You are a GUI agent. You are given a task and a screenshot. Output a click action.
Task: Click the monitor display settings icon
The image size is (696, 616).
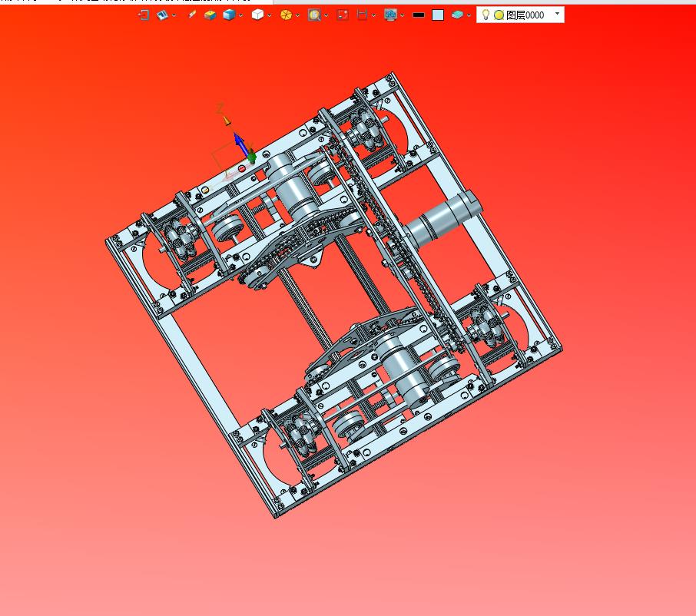[x=390, y=15]
